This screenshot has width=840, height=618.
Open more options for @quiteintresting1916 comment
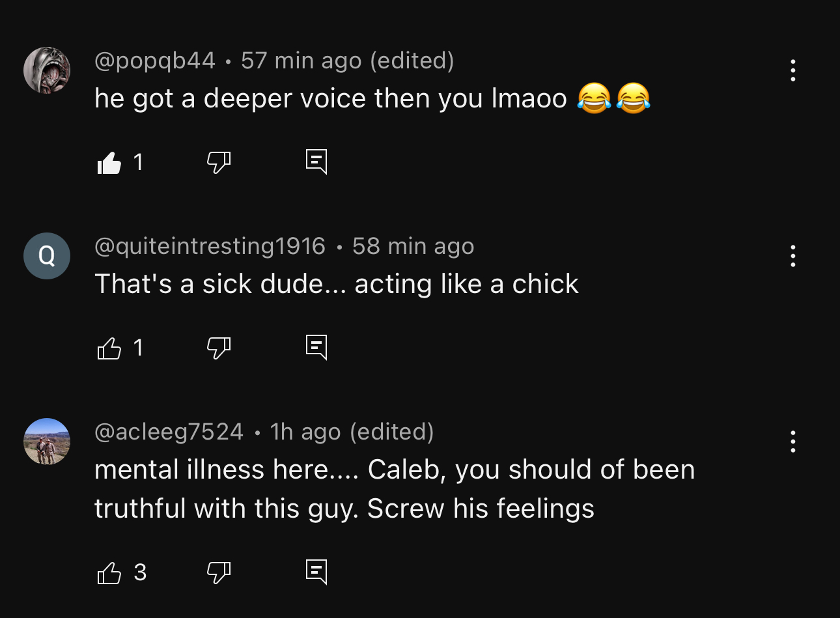click(x=792, y=256)
